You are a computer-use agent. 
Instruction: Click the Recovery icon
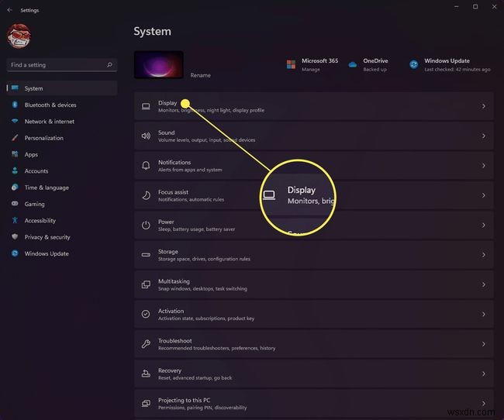coord(146,374)
